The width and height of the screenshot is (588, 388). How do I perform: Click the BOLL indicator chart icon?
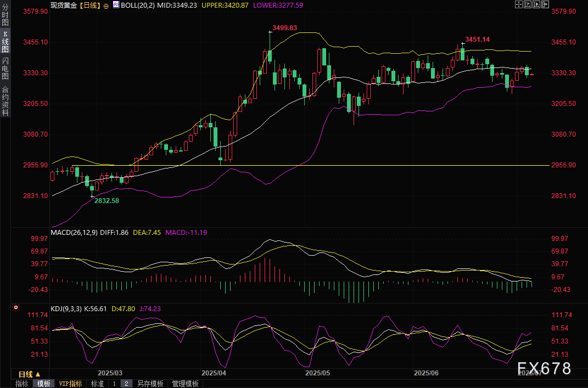coord(115,4)
